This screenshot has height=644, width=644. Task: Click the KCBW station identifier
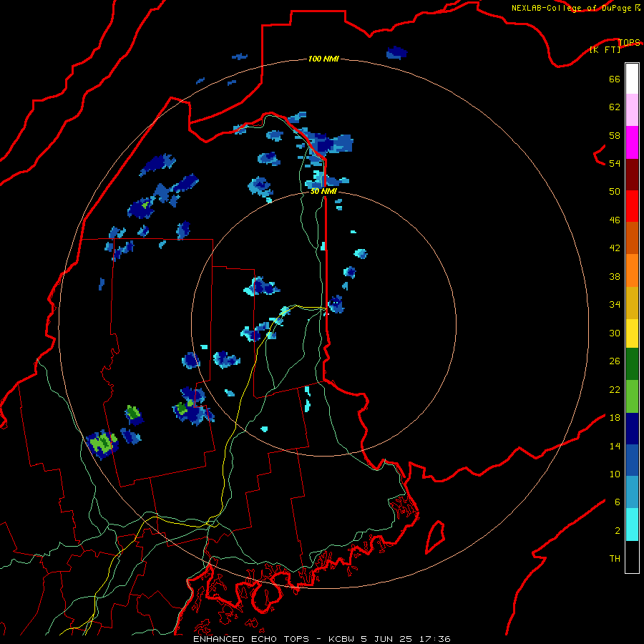coord(343,639)
